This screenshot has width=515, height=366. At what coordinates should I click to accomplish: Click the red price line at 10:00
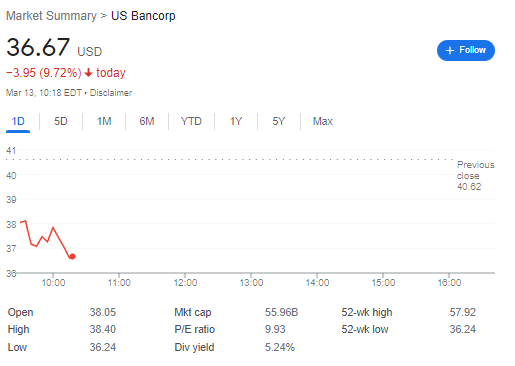point(53,228)
